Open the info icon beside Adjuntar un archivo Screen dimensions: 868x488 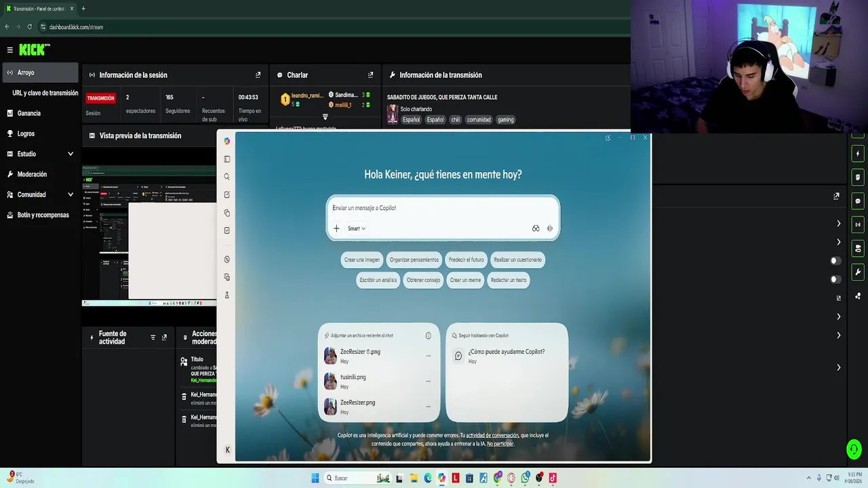pos(428,335)
